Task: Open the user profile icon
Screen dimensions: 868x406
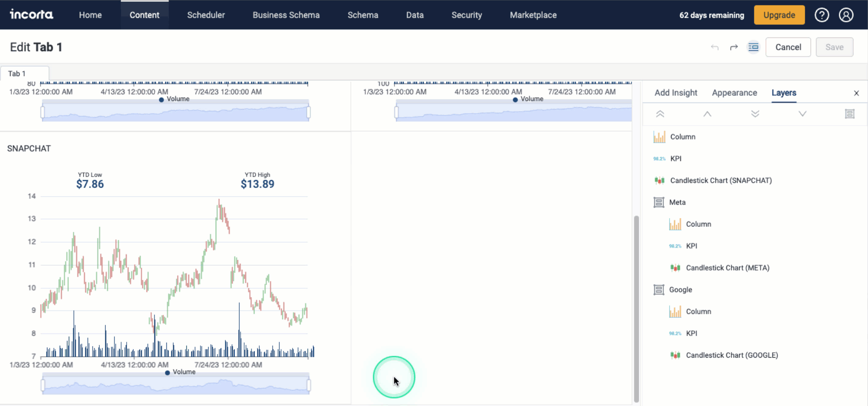Action: point(846,15)
